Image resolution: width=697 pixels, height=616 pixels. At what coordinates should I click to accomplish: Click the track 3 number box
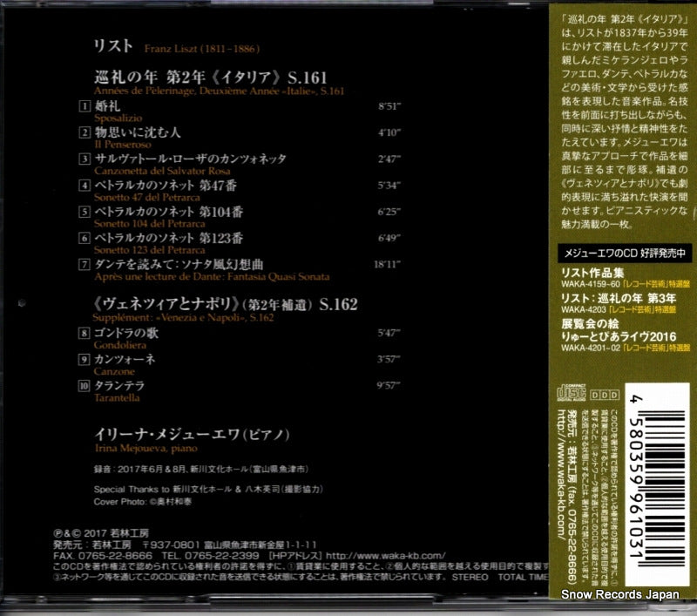click(x=84, y=159)
